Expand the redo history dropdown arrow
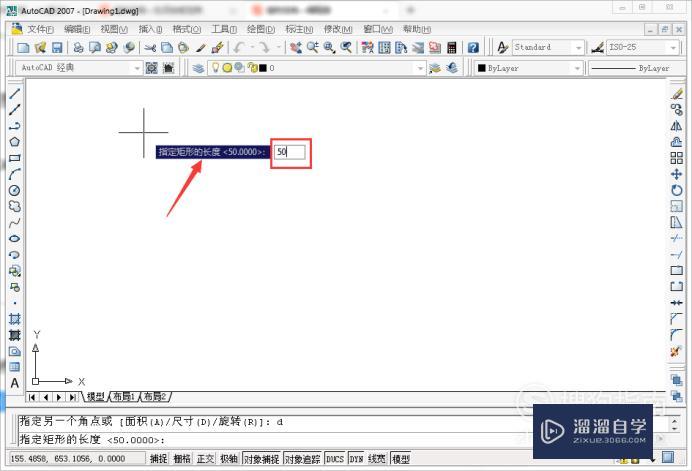The image size is (692, 471). tap(279, 47)
